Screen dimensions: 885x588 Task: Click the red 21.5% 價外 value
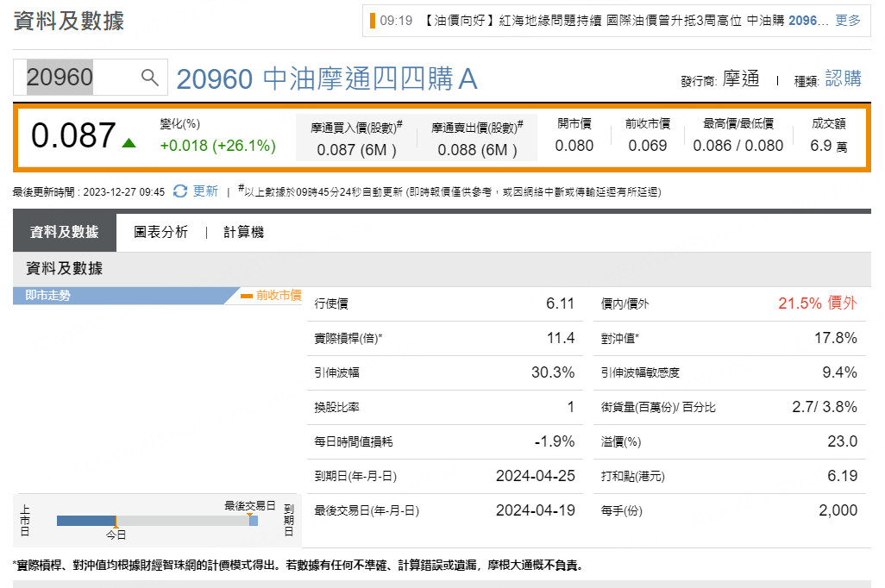click(x=817, y=303)
